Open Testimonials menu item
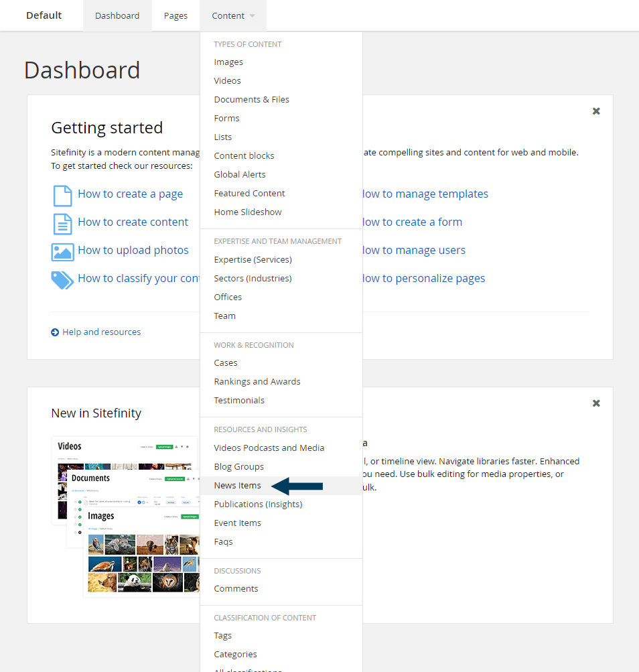Screen dimensions: 639x672 239,400
